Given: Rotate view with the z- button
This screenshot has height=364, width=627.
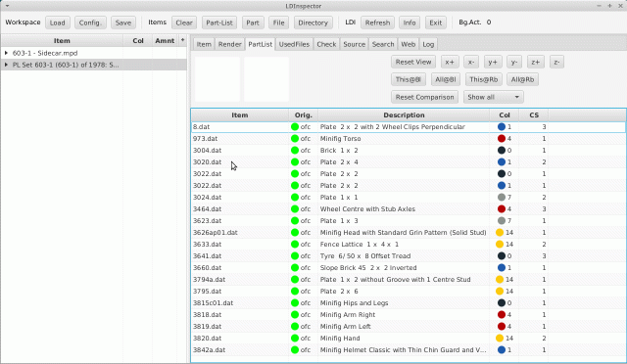Looking at the screenshot, I should (x=556, y=62).
